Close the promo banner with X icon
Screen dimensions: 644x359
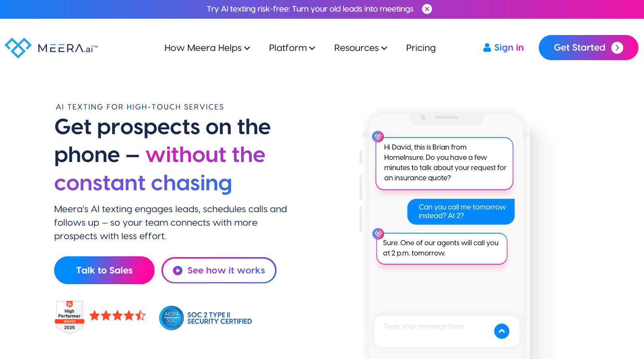click(x=427, y=9)
